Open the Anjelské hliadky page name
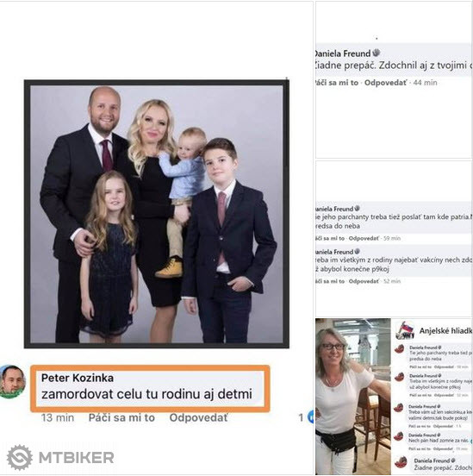Viewport: 473px width, 476px height. pyautogui.click(x=445, y=331)
